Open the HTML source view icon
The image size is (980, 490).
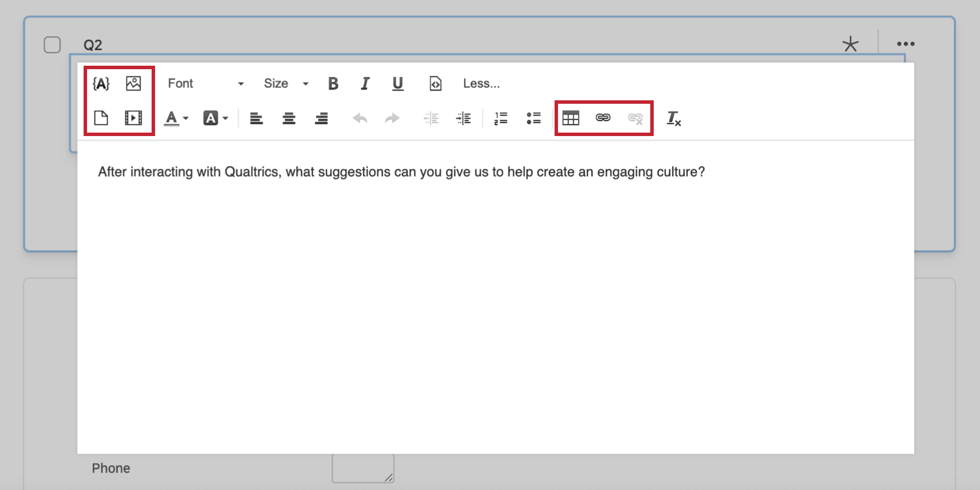pyautogui.click(x=435, y=84)
